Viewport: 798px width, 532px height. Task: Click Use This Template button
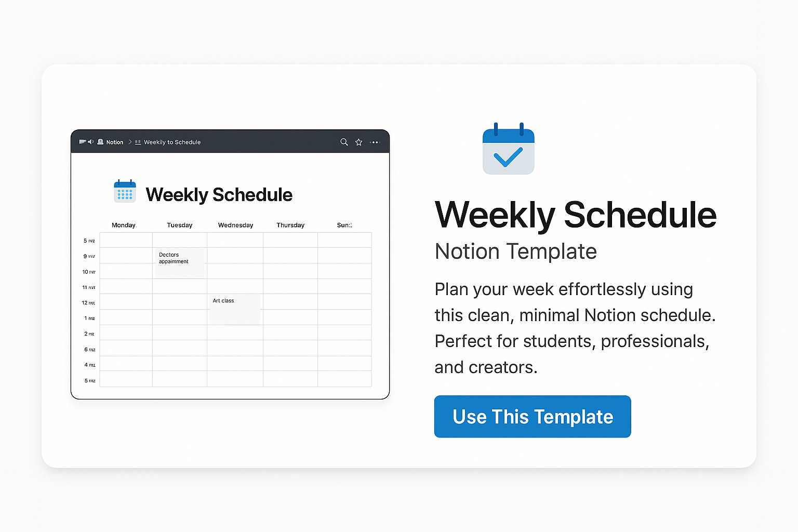coord(533,417)
